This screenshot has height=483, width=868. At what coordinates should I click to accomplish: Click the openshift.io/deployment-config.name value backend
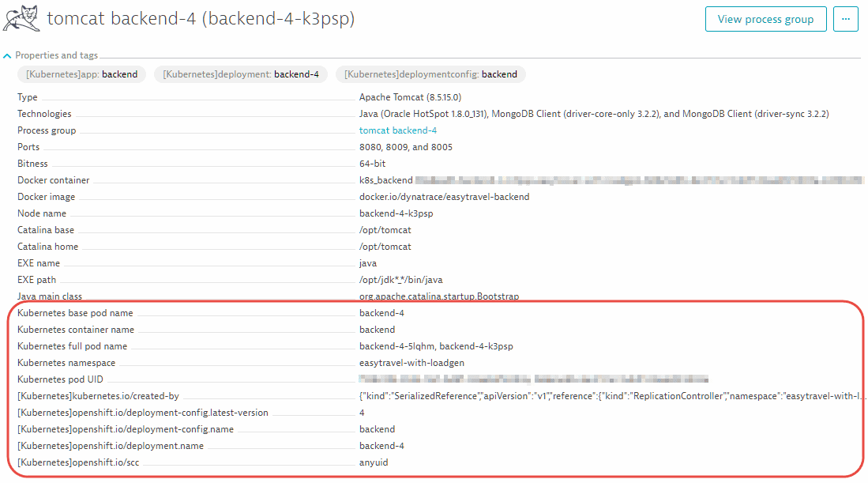click(x=378, y=429)
